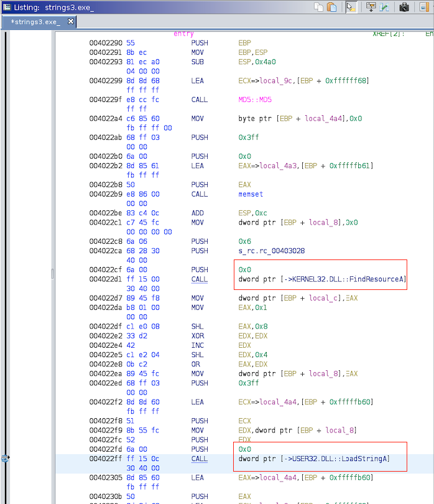The width and height of the screenshot is (434, 504).
Task: Click EAX operand at 004022b8
Action: 244,185
